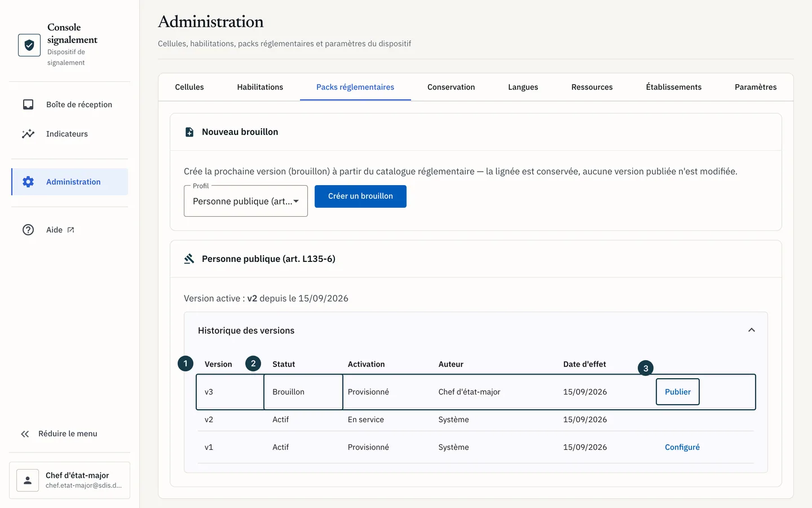The image size is (812, 508).
Task: Click the gear icon beside Administration
Action: pos(28,182)
